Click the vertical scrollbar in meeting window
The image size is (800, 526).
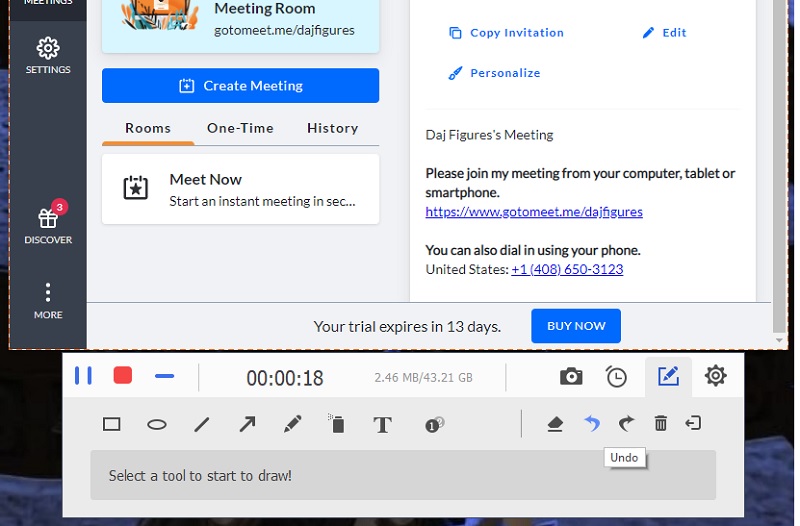(779, 165)
